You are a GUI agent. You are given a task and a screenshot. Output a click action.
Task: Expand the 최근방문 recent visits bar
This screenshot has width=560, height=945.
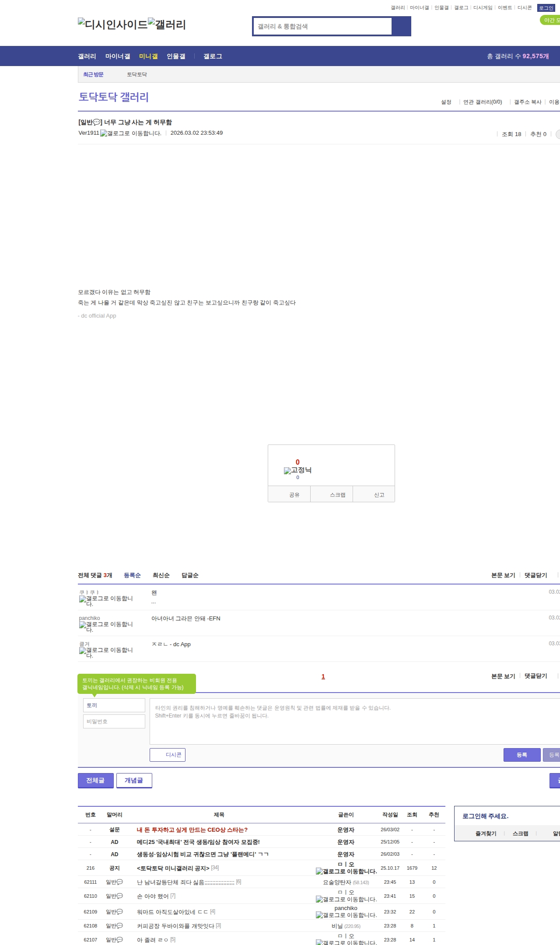[93, 74]
